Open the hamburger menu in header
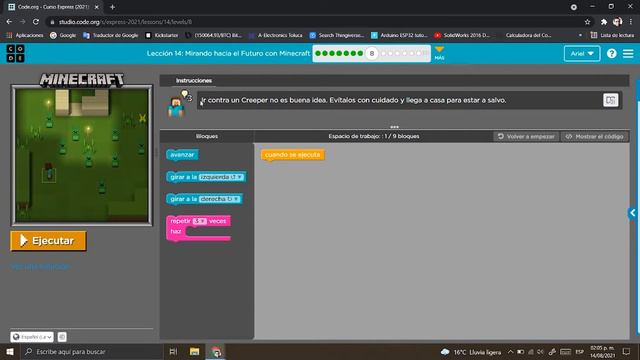Viewport: 640px width, 360px height. (628, 53)
